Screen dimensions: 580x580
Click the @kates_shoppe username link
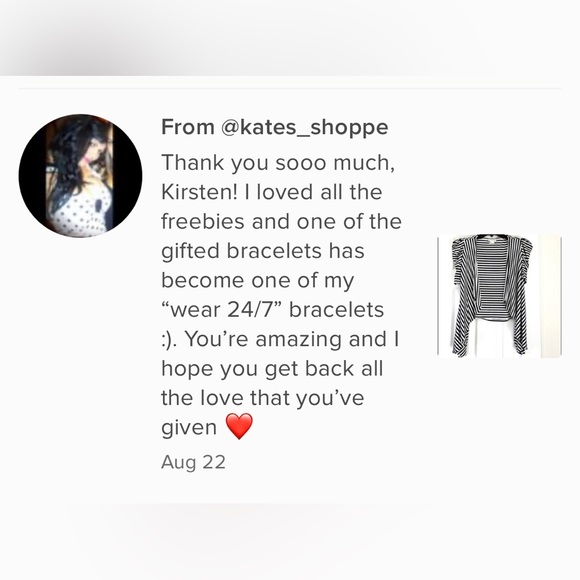click(x=304, y=127)
